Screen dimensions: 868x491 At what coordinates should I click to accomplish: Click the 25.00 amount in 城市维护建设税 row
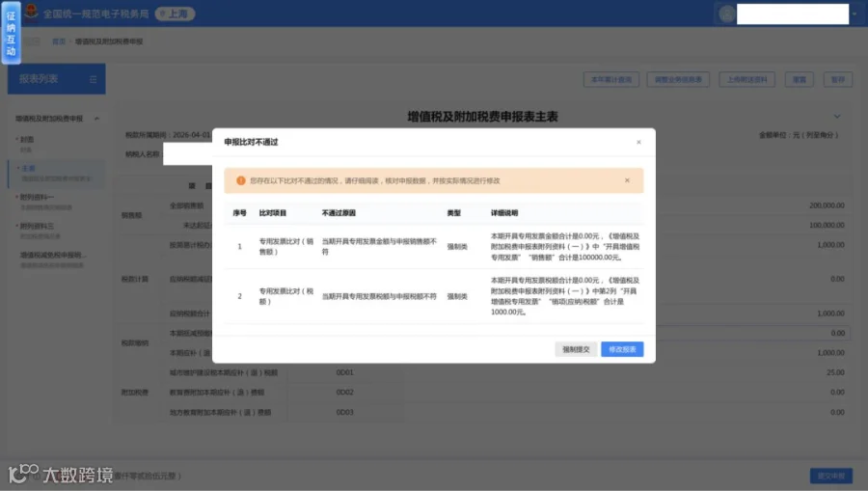click(x=835, y=372)
